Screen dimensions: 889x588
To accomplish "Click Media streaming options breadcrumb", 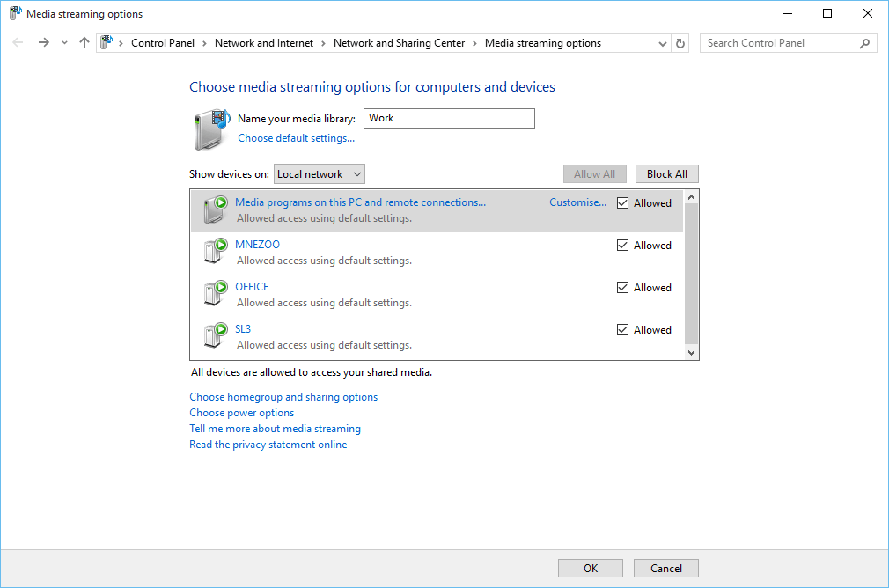I will point(542,43).
